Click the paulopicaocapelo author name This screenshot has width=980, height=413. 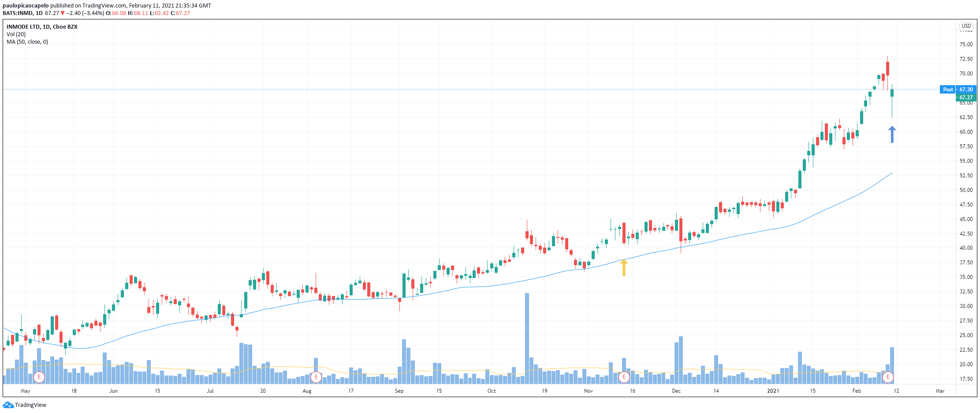pyautogui.click(x=26, y=6)
